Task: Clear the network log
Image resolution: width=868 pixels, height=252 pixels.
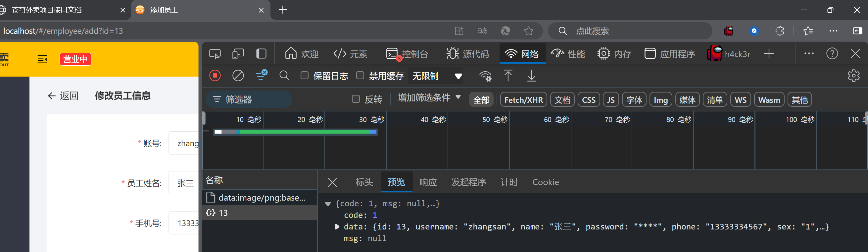Action: coord(238,76)
